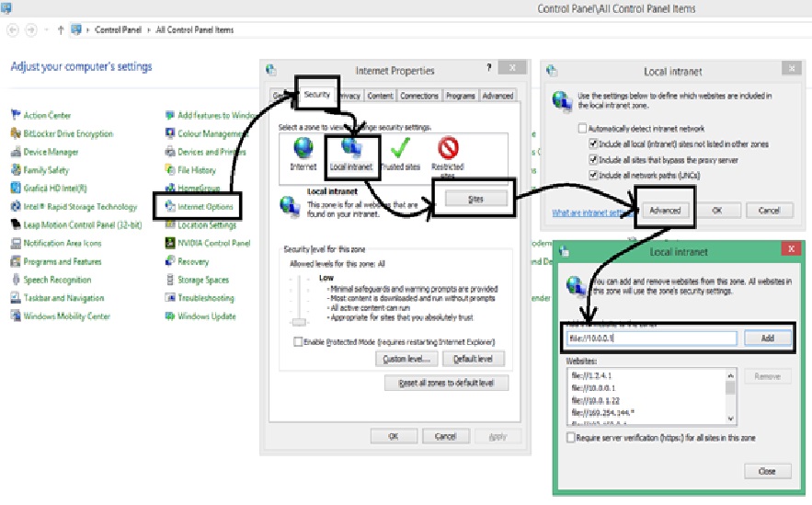Select file://10.0.0.1 in websites list
The image size is (812, 505).
[593, 388]
